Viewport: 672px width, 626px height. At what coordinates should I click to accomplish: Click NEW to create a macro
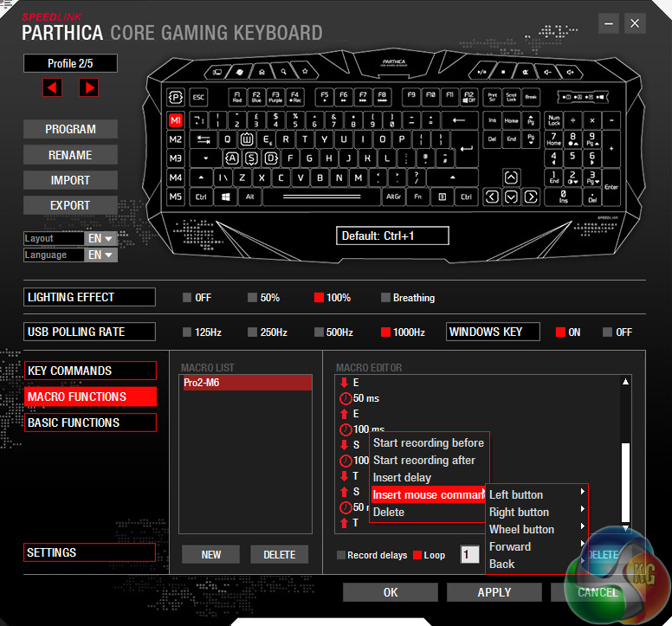pos(210,555)
